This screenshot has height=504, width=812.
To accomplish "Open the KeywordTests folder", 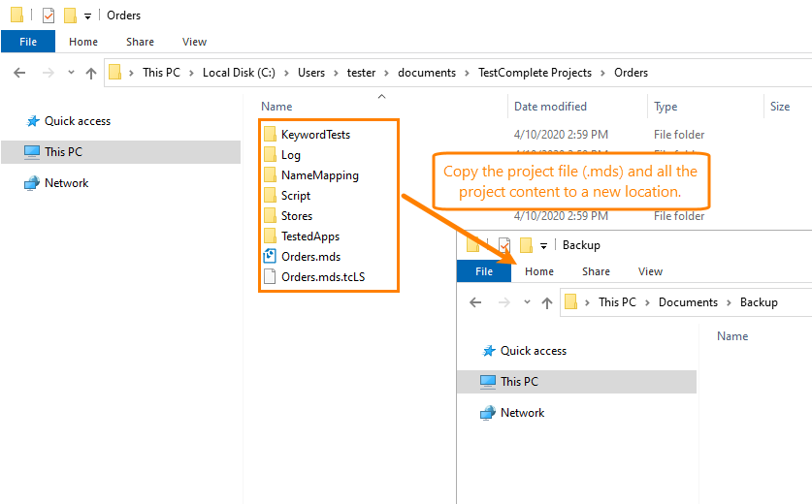I will pyautogui.click(x=315, y=135).
